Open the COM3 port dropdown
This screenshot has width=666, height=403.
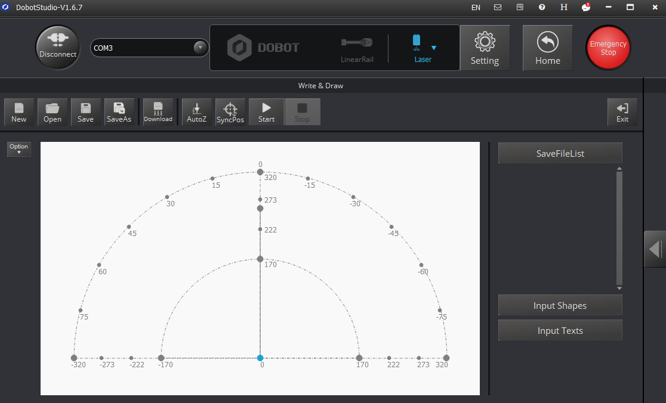click(200, 47)
